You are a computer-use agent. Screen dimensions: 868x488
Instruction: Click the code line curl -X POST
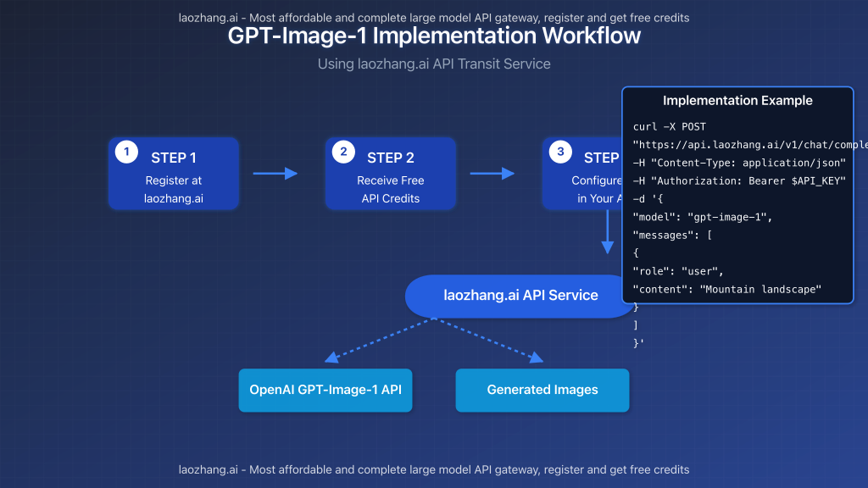tap(670, 127)
